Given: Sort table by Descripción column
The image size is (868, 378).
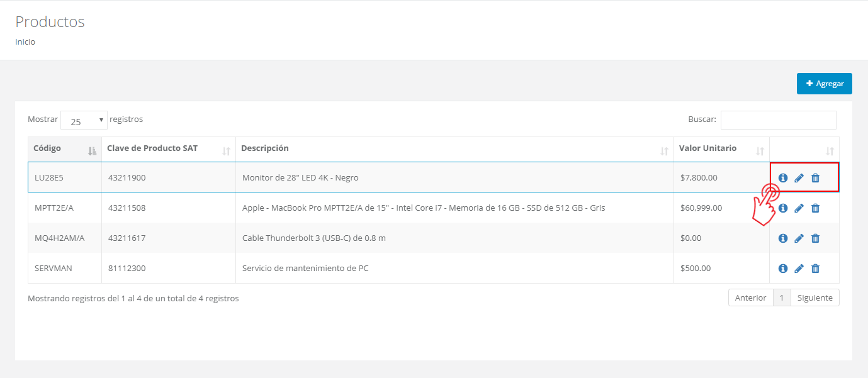Looking at the screenshot, I should point(454,149).
